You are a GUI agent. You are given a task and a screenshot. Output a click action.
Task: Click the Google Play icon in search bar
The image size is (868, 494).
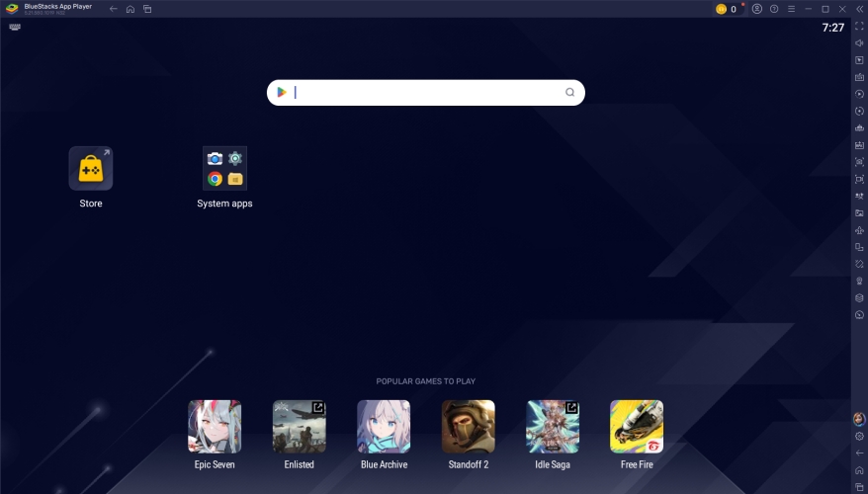pyautogui.click(x=282, y=93)
